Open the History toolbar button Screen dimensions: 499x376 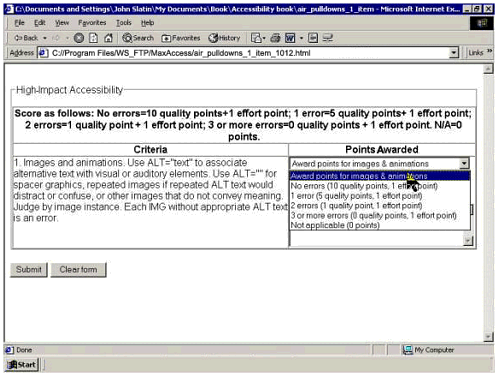click(x=224, y=38)
